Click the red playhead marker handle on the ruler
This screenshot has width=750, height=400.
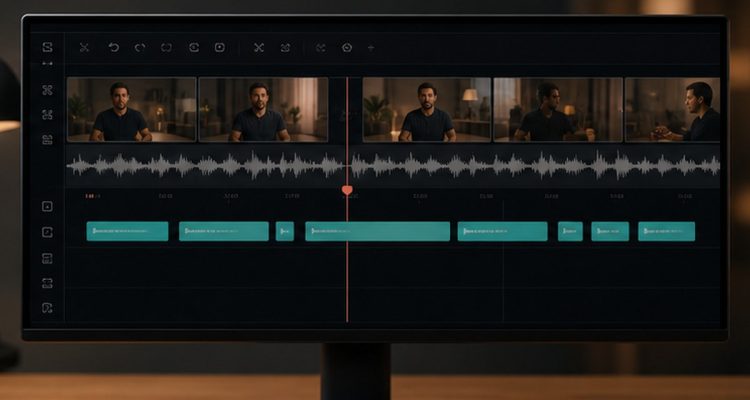(x=347, y=190)
